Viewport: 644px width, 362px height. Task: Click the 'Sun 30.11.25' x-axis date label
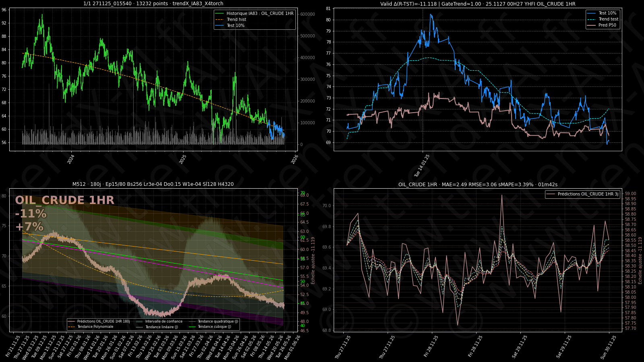tap(609, 347)
